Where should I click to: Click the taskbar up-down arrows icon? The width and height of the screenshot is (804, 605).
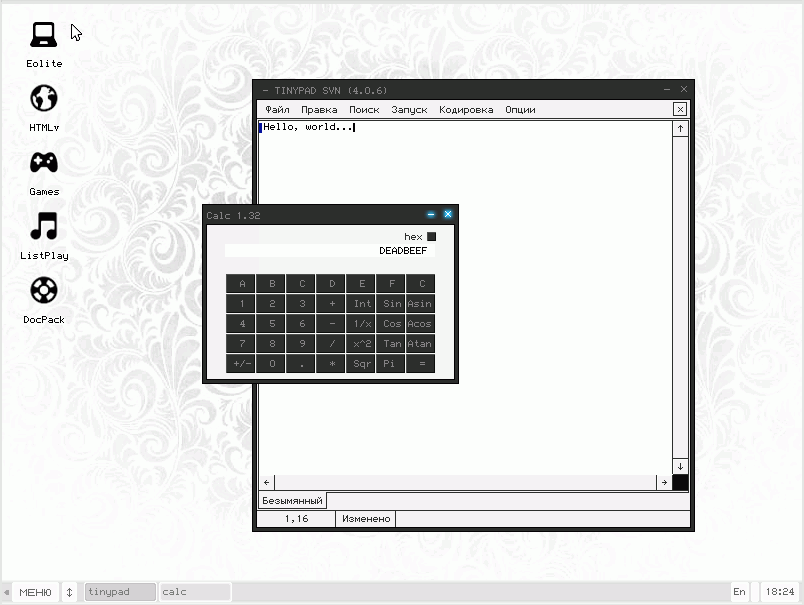point(69,592)
